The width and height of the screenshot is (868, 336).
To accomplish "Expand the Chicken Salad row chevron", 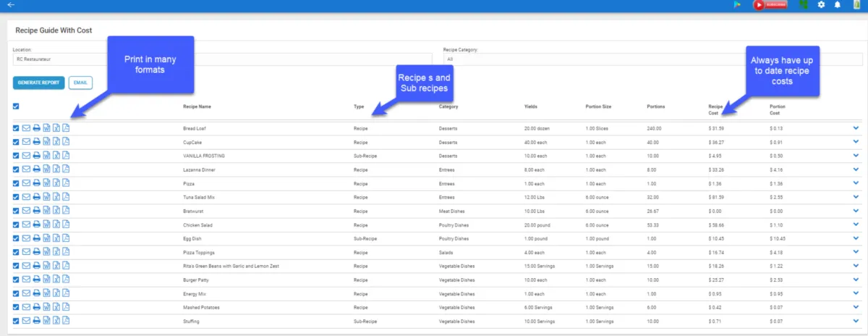I will (x=856, y=224).
